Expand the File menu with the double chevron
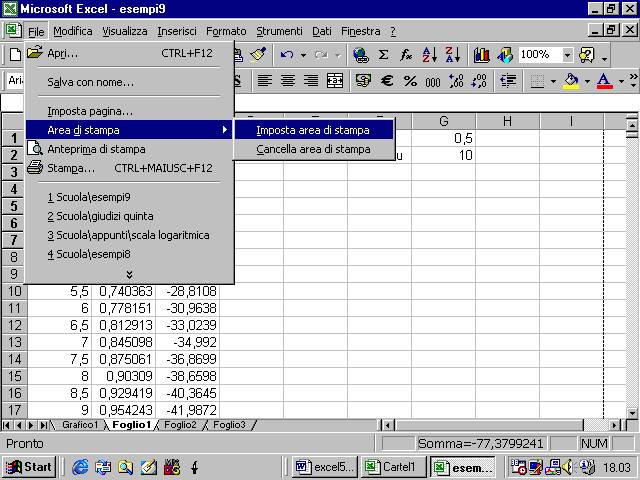Screen dimensions: 640x480 129,274
